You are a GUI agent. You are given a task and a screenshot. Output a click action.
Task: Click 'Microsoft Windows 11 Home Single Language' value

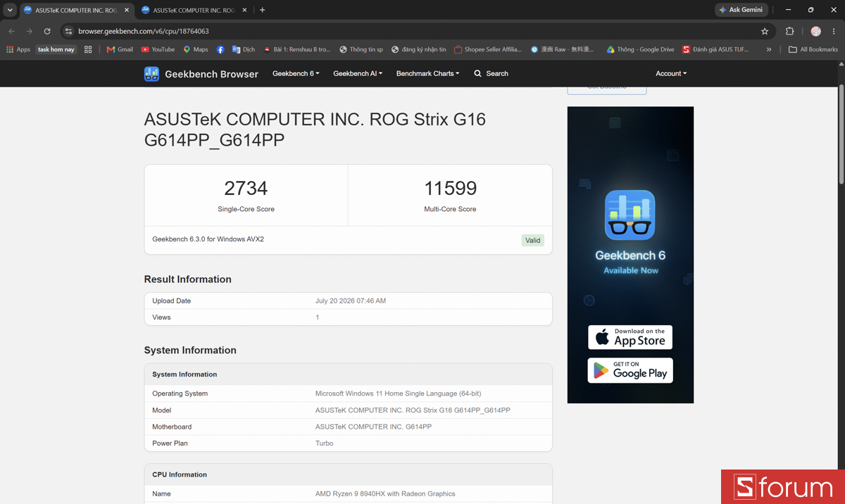(398, 393)
